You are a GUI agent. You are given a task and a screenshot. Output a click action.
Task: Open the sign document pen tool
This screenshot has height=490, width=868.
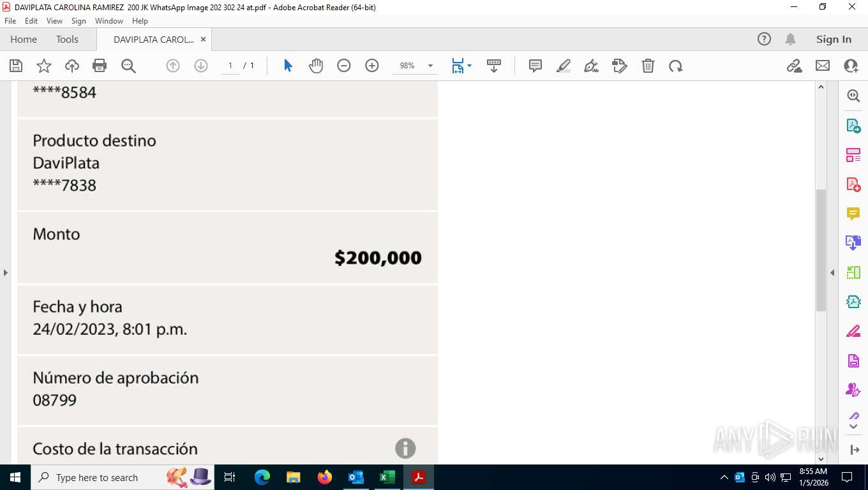(x=592, y=66)
